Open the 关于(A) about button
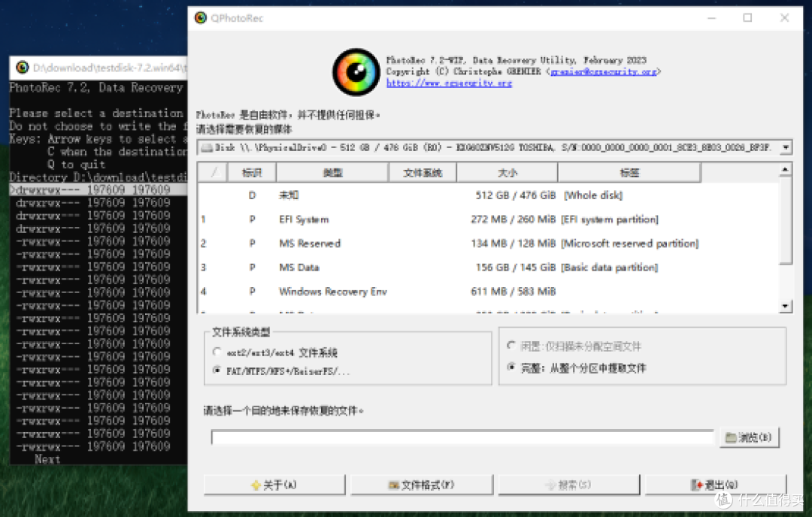 [x=274, y=485]
